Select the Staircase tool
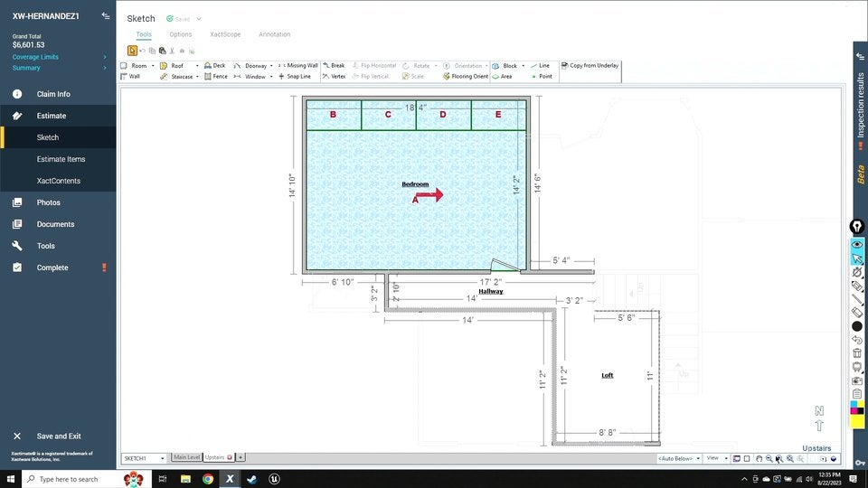Viewport: 868px width, 488px height. tap(181, 77)
